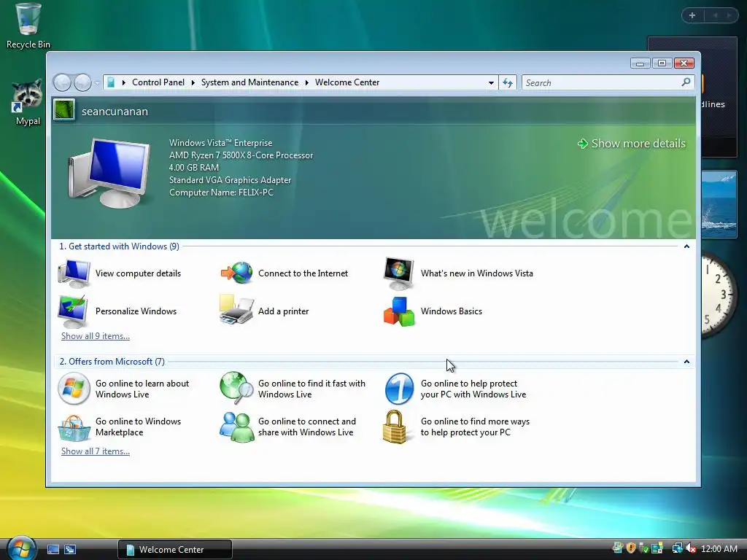
Task: Open the Windows Start orb
Action: pos(21,548)
